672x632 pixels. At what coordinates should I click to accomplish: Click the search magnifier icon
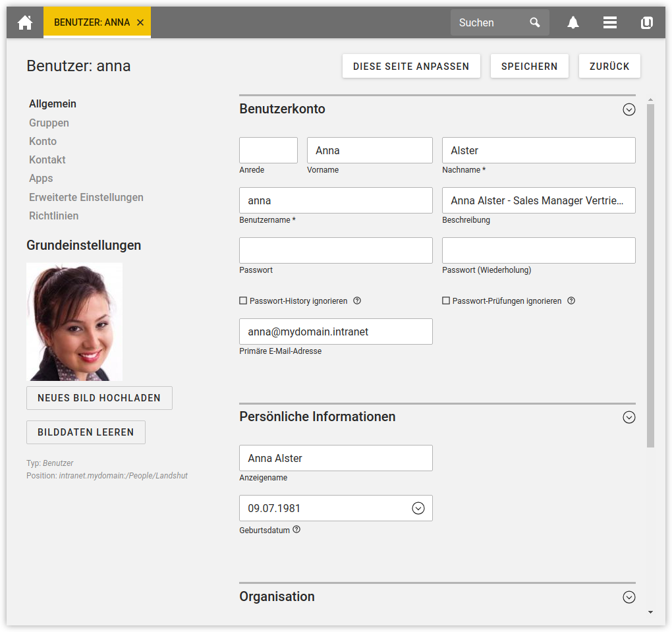(x=535, y=22)
